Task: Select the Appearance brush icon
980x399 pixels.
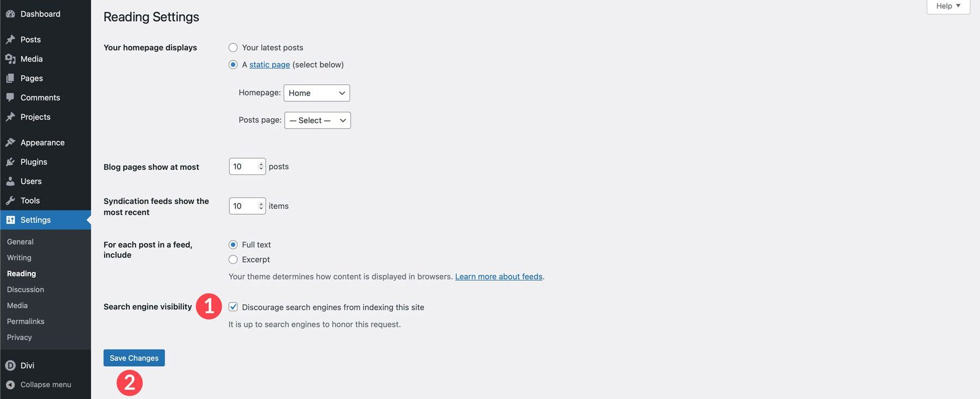Action: [x=11, y=142]
